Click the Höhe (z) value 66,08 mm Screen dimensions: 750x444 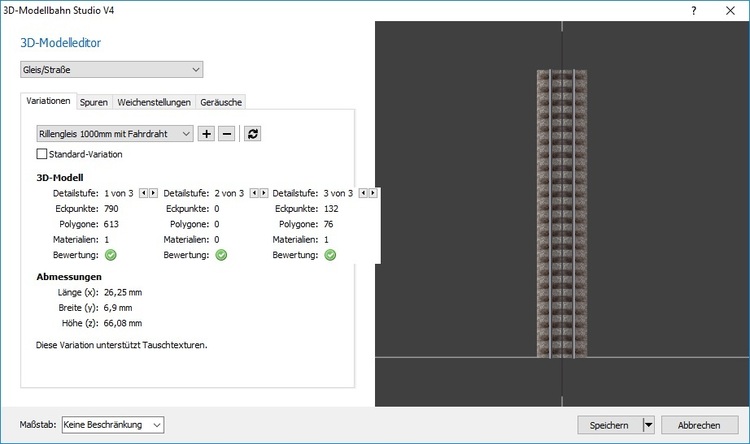tap(123, 323)
